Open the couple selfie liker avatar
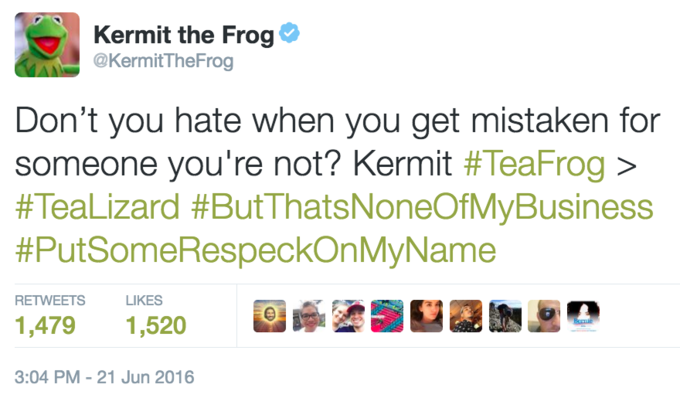Screen dimensions: 680x398 pyautogui.click(x=348, y=316)
